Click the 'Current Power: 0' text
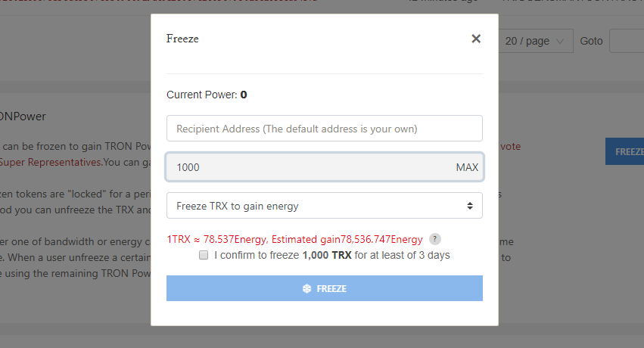 coord(207,95)
